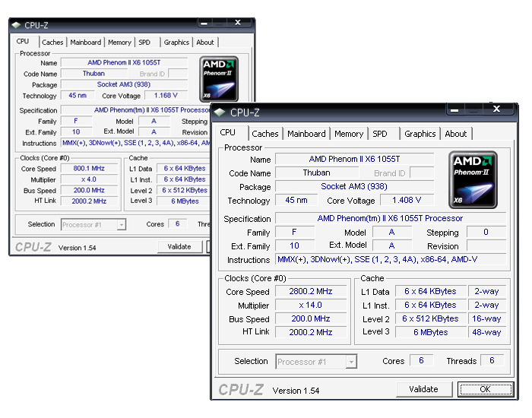Click the Ext. Family value 10 in front window
532x418 pixels.
[295, 245]
